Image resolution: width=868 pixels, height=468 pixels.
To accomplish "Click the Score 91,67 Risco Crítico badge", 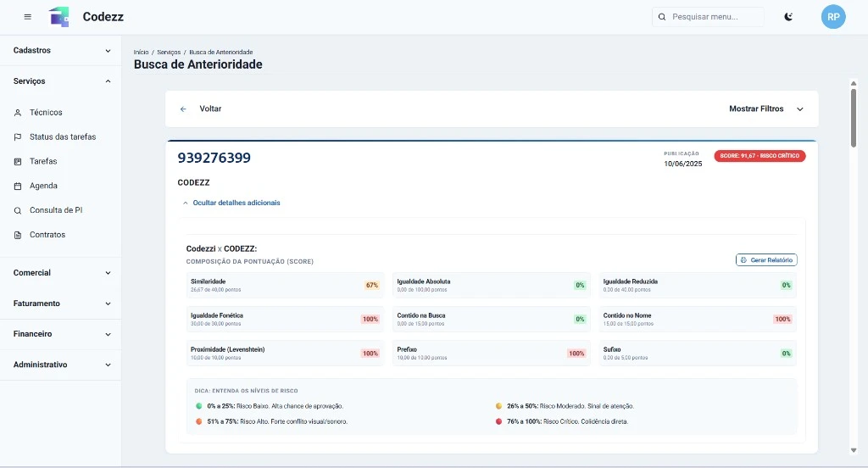I will (759, 156).
